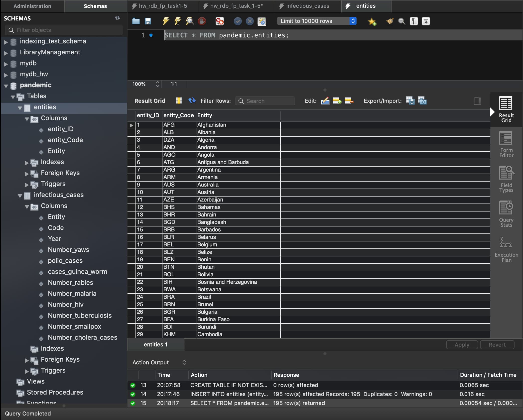The image size is (523, 420).
Task: Click the Form Editor button
Action: pyautogui.click(x=506, y=144)
